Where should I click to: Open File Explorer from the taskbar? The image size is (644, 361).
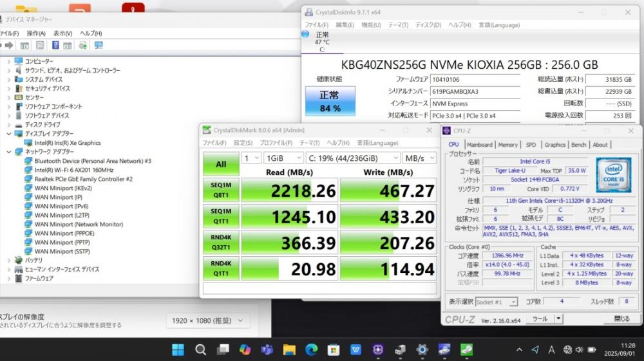pos(290,349)
